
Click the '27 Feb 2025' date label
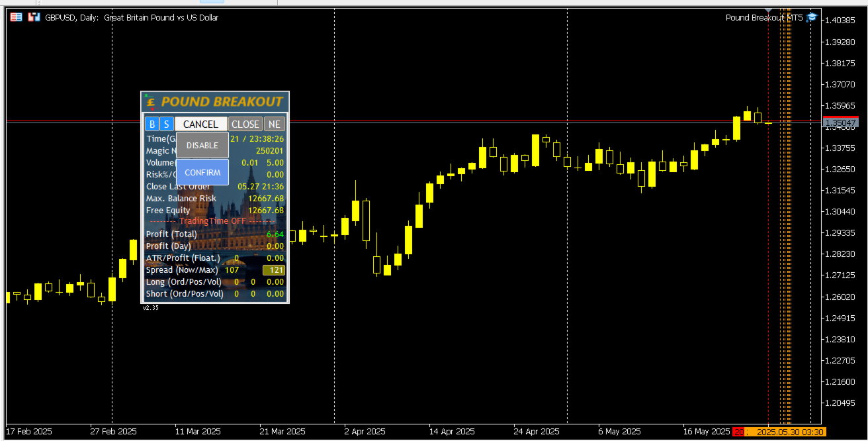113,432
